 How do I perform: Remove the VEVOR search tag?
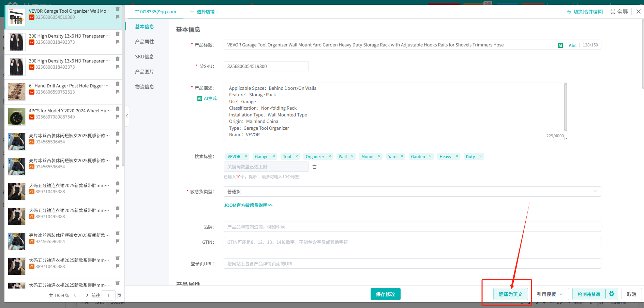pyautogui.click(x=246, y=156)
